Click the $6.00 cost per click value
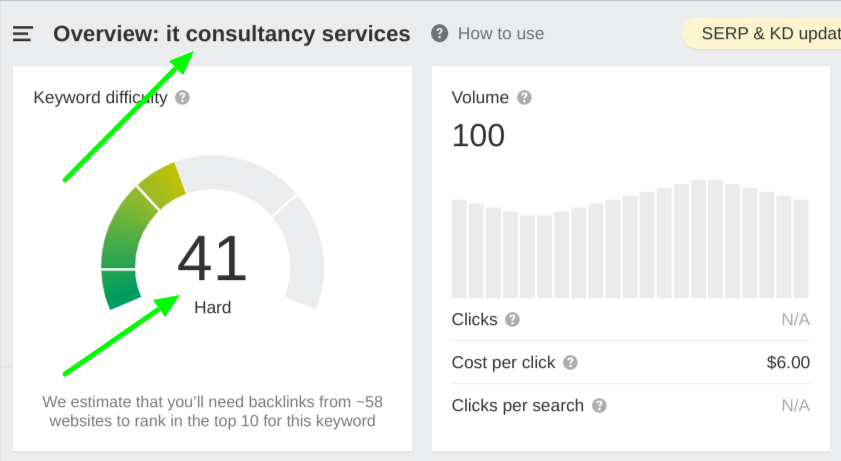The image size is (841, 461). pyautogui.click(x=787, y=363)
